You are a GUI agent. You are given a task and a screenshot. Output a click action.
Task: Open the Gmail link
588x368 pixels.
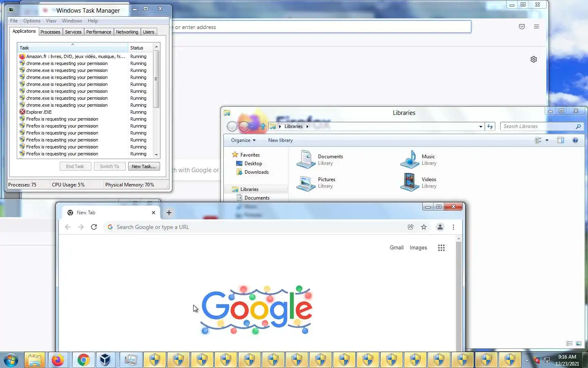pos(396,248)
